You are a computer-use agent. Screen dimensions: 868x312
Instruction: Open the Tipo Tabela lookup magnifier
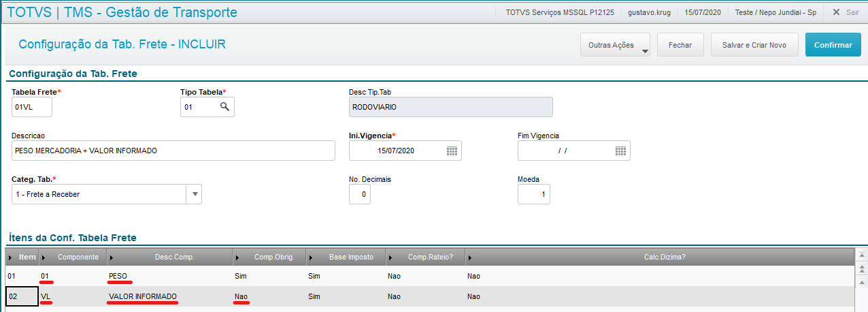click(224, 107)
